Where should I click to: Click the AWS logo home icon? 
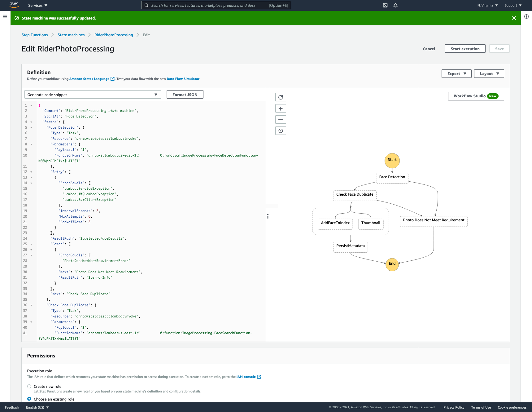14,5
